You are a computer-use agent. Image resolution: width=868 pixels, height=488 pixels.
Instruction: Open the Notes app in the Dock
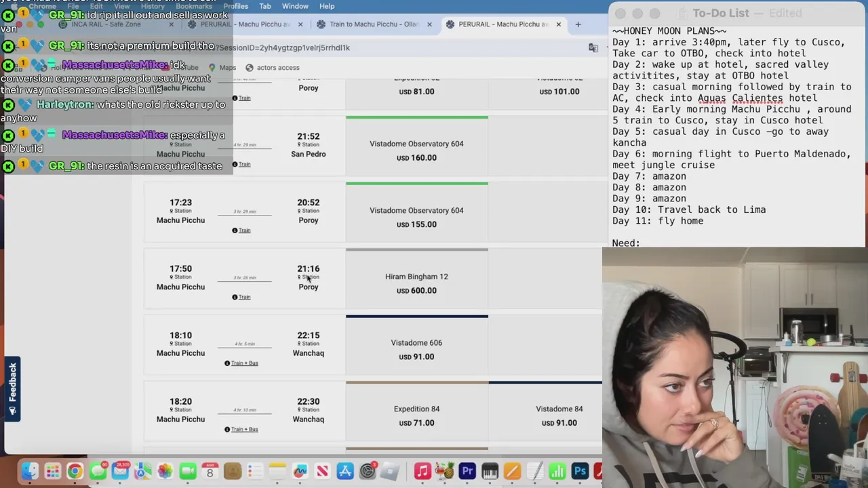point(277,471)
